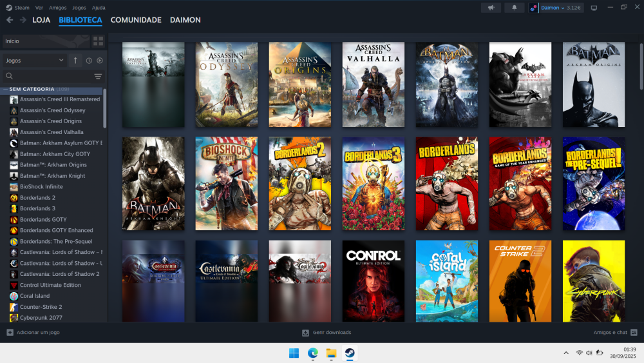Click the forward navigation arrow
The height and width of the screenshot is (363, 644).
click(x=23, y=20)
